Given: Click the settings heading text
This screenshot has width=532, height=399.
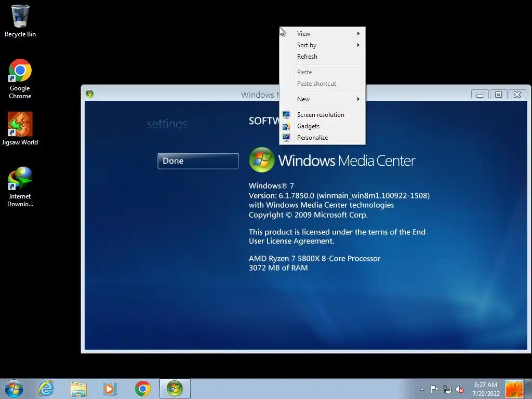Looking at the screenshot, I should 167,124.
